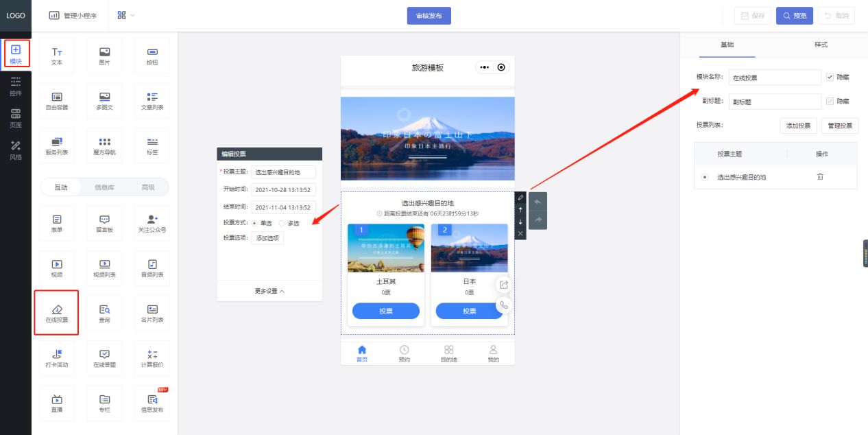Open the ••• menu on the phone preview header

pyautogui.click(x=484, y=67)
